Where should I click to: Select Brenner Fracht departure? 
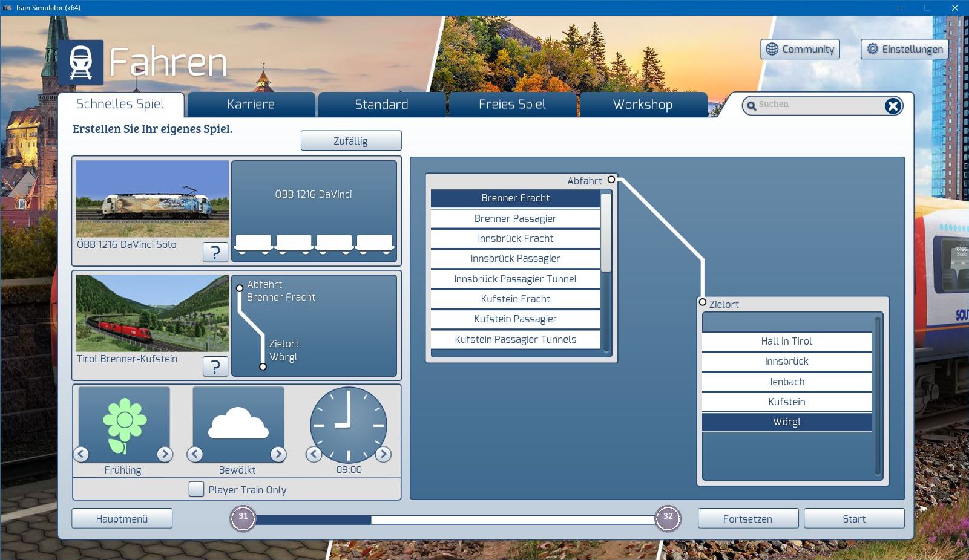[x=516, y=198]
